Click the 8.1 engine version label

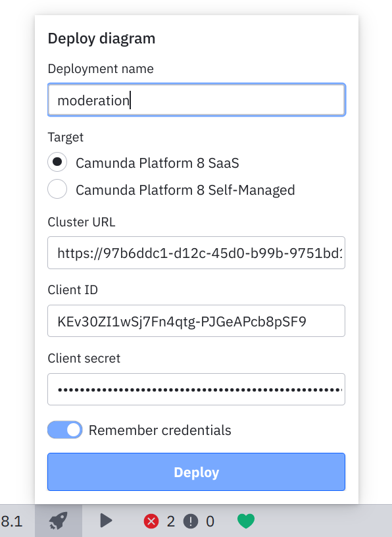(x=12, y=521)
